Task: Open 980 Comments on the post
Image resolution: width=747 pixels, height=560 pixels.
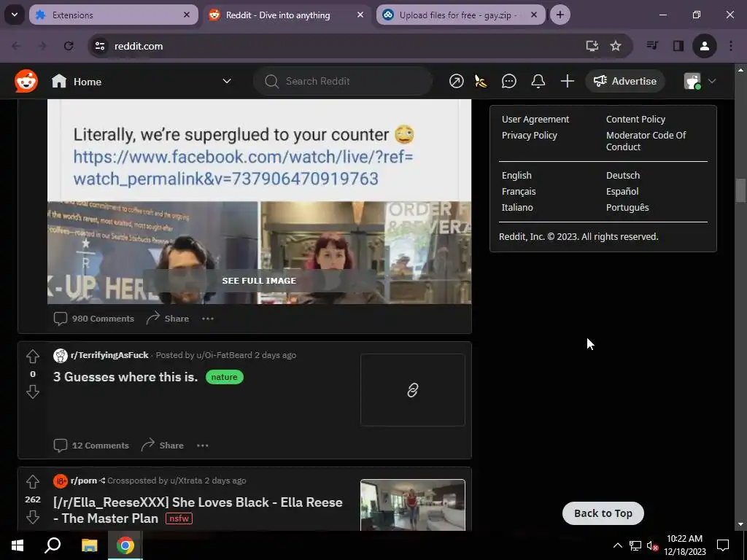Action: coord(94,319)
